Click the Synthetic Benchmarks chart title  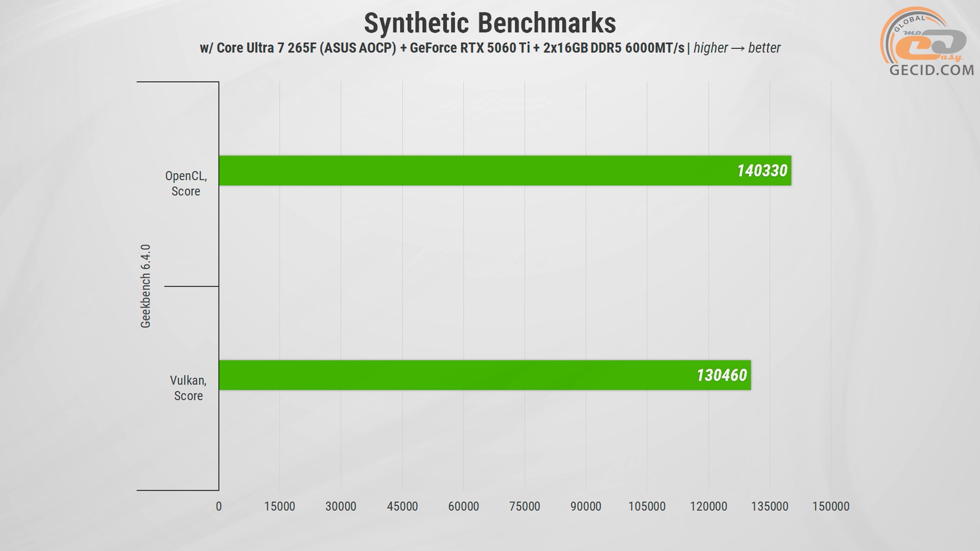(x=490, y=23)
